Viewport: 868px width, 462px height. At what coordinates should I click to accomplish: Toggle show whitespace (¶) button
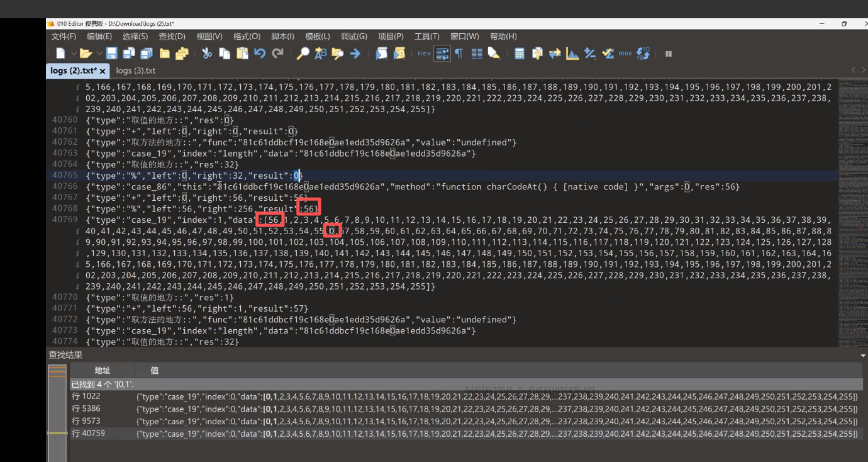(459, 54)
